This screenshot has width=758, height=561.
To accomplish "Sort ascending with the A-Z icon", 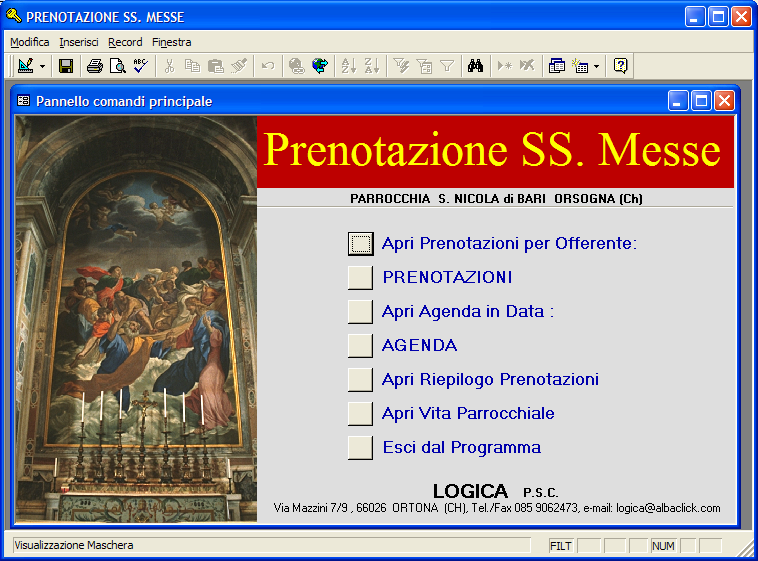I will click(349, 65).
